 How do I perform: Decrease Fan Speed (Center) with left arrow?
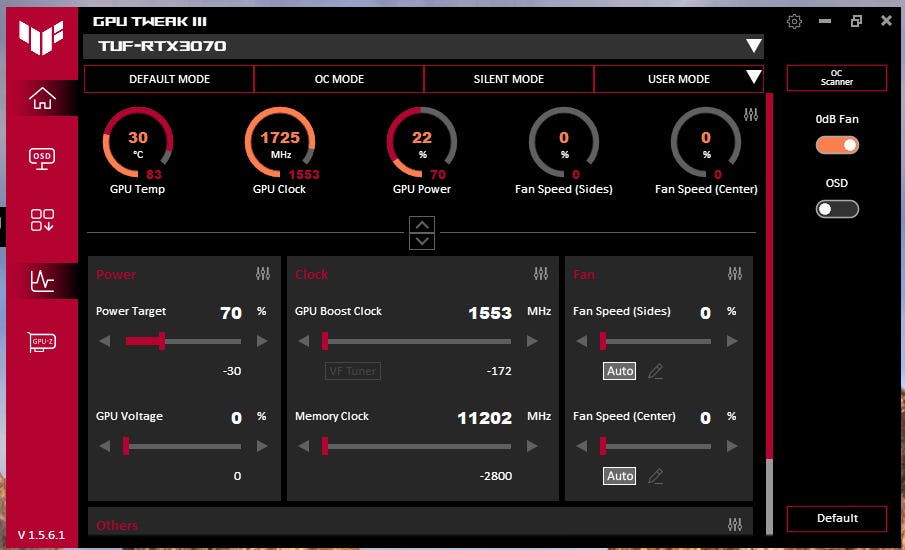tap(582, 446)
